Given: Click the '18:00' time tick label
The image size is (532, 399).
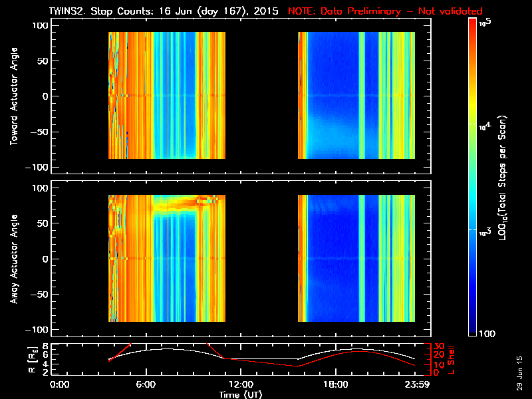Looking at the screenshot, I should click(x=336, y=384).
